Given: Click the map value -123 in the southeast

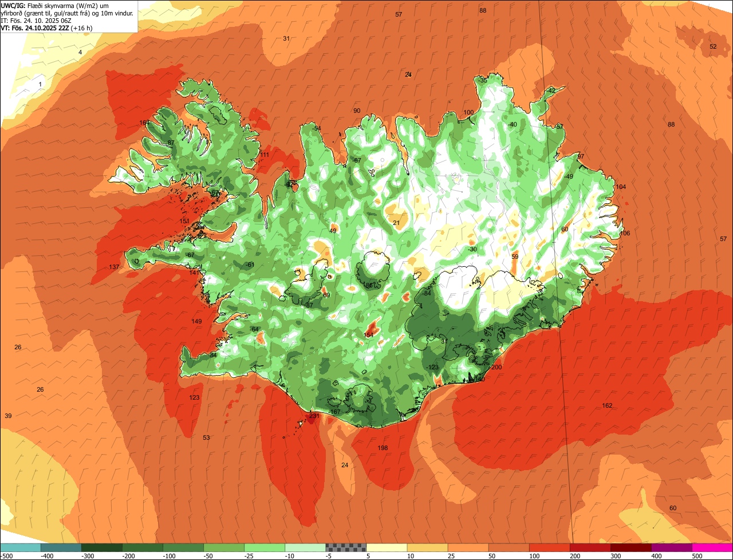Looking at the screenshot, I should click(432, 368).
